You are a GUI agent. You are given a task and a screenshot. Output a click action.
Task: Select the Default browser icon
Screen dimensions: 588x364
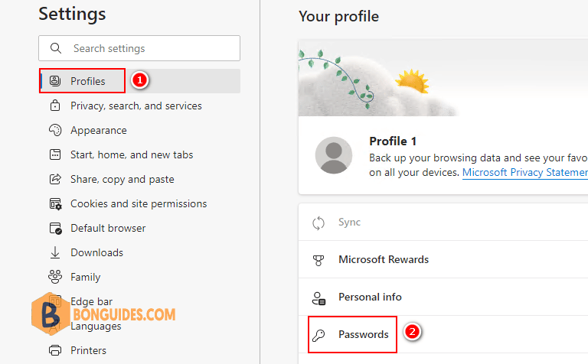(55, 228)
